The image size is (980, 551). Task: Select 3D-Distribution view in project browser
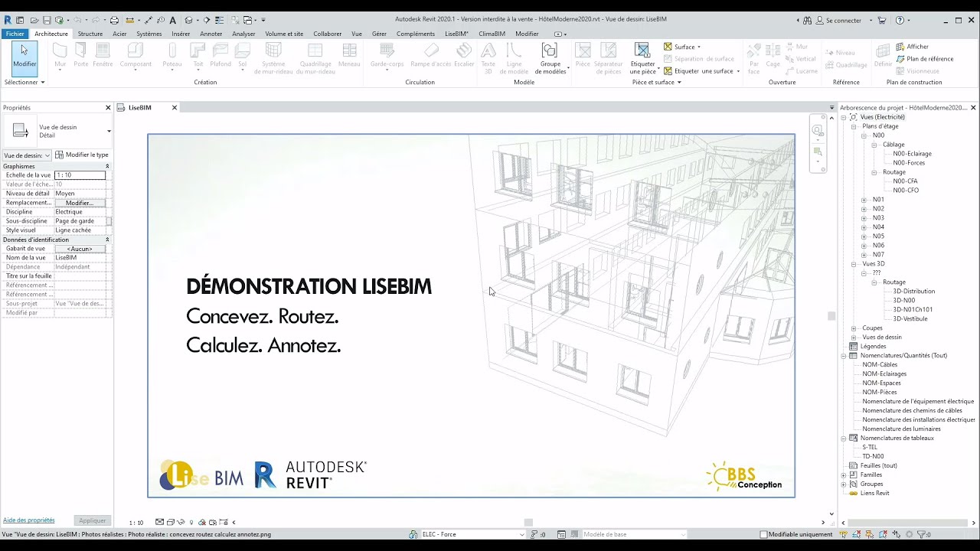(x=913, y=292)
